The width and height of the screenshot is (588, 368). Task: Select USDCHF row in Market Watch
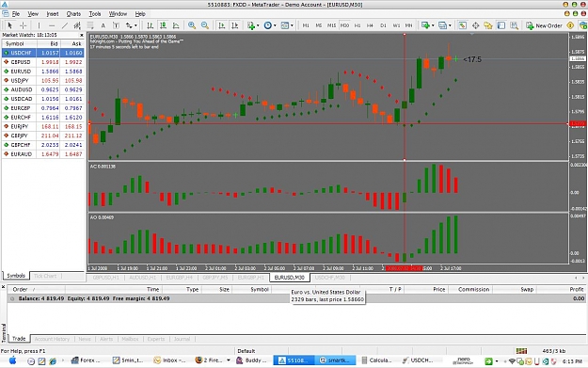pyautogui.click(x=42, y=53)
